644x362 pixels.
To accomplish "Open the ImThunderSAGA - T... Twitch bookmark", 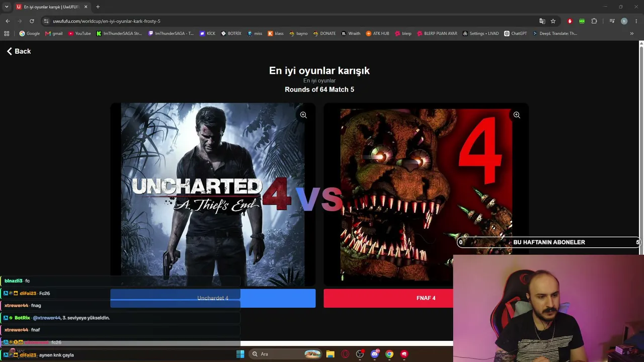I will coord(171,34).
